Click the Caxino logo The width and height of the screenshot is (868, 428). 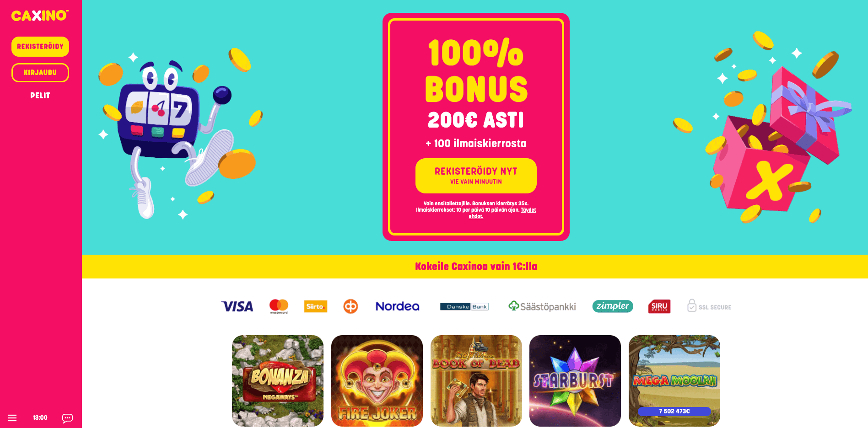click(40, 16)
